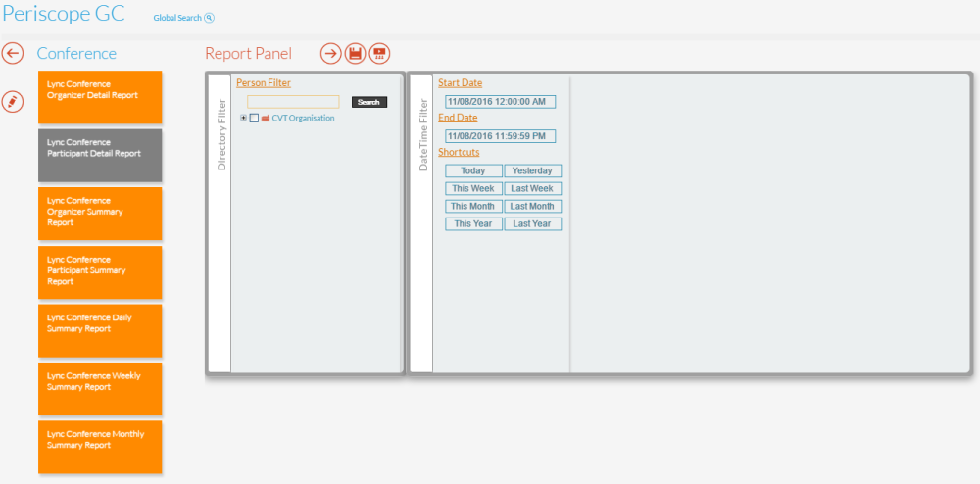
Task: Click the Yesterday shortcut button
Action: coord(532,171)
